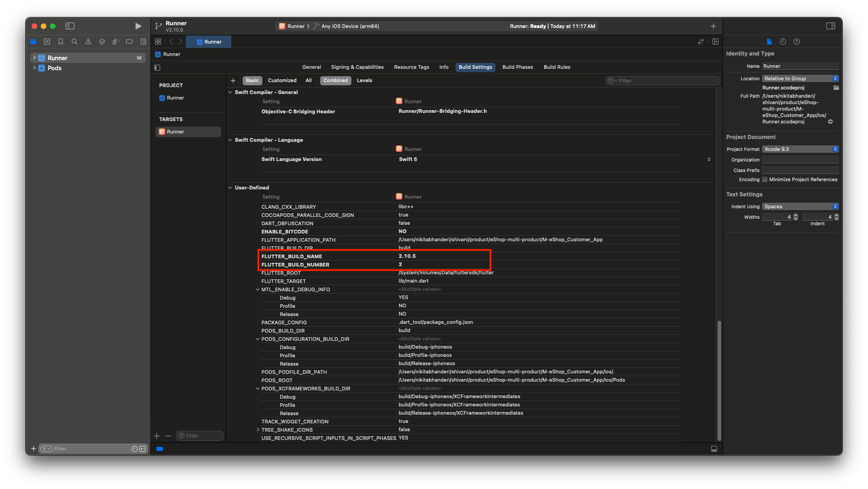The image size is (868, 489).
Task: Choose Any iOS Device destination
Action: (x=346, y=26)
